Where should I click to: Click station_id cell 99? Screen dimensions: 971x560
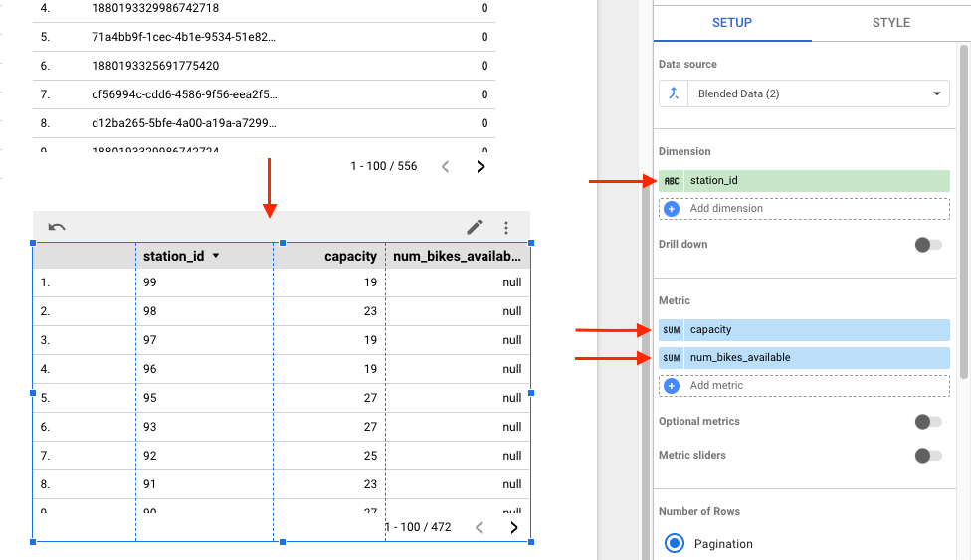coord(150,282)
